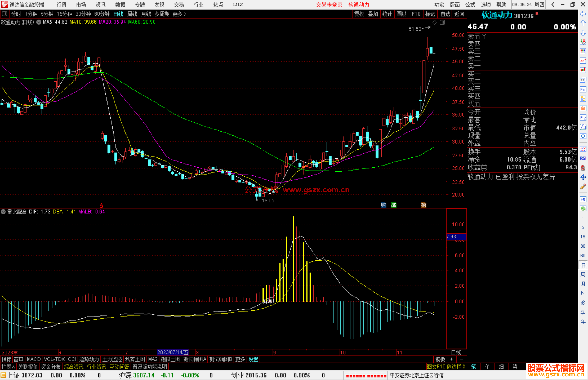Click the 返回 button
The width and height of the screenshot is (588, 380).
tap(459, 14)
